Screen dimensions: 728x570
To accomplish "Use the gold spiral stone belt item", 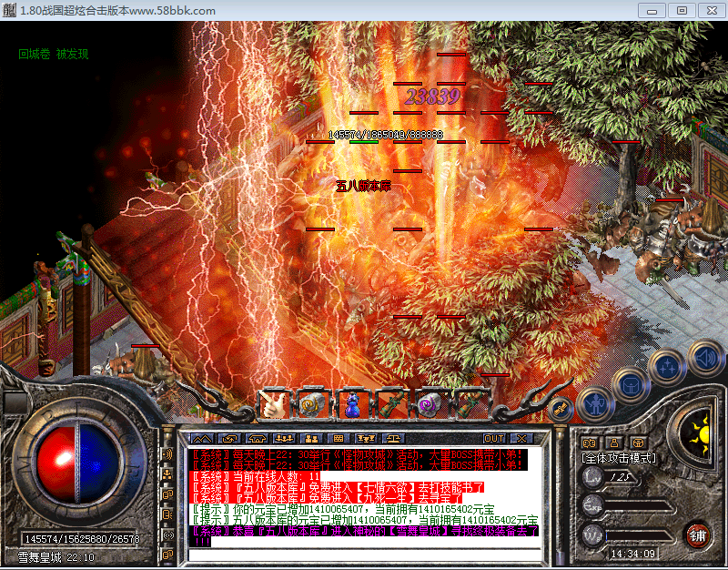I will pos(311,405).
